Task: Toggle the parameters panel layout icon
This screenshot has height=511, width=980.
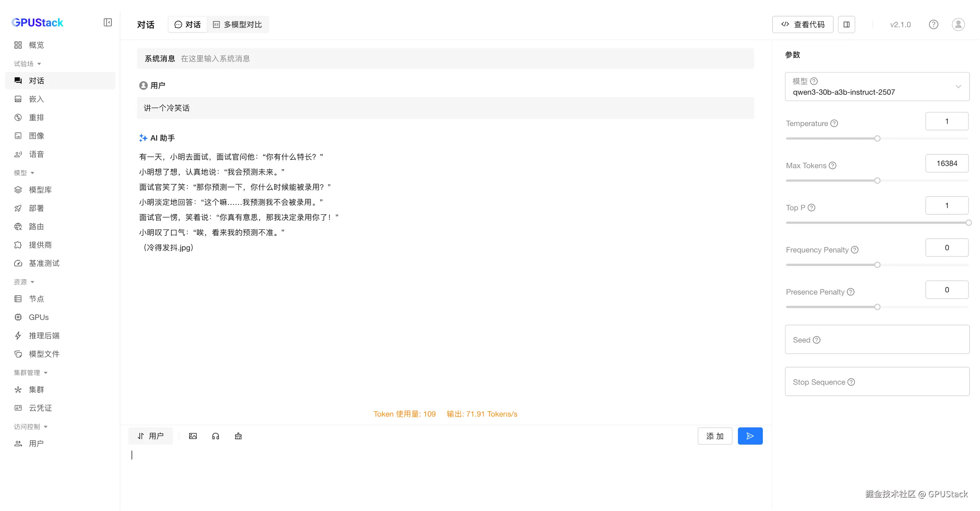Action: click(846, 25)
